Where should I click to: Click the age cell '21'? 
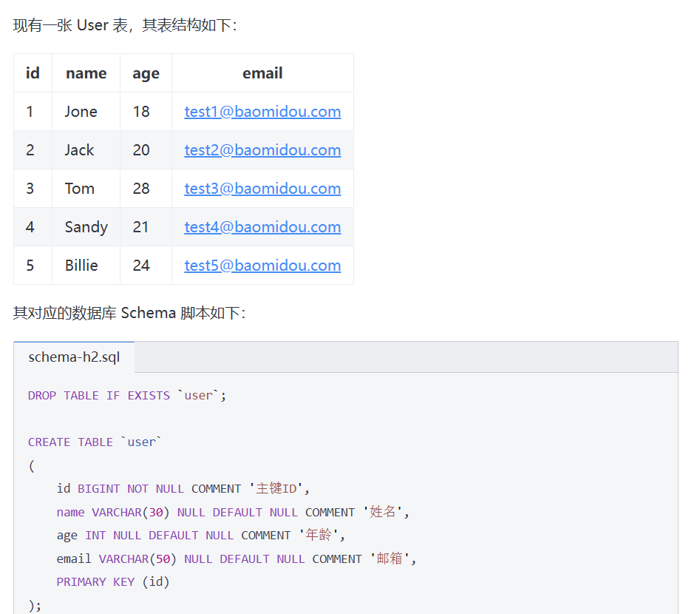tap(146, 227)
